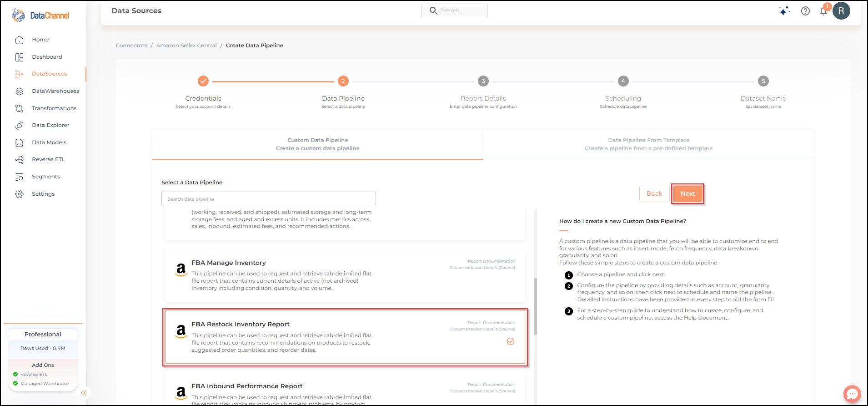Click step 2 Data Pipeline circle
Viewport: 868px width, 406px height.
[x=343, y=81]
